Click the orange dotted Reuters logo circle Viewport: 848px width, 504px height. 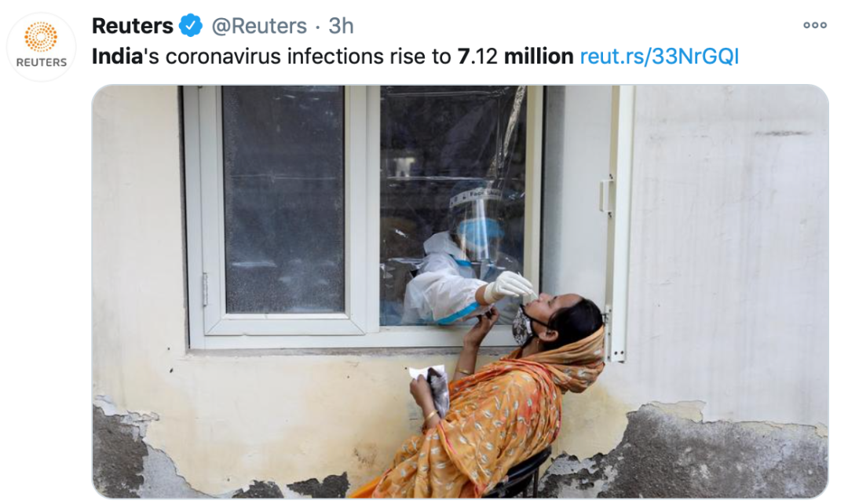point(41,38)
